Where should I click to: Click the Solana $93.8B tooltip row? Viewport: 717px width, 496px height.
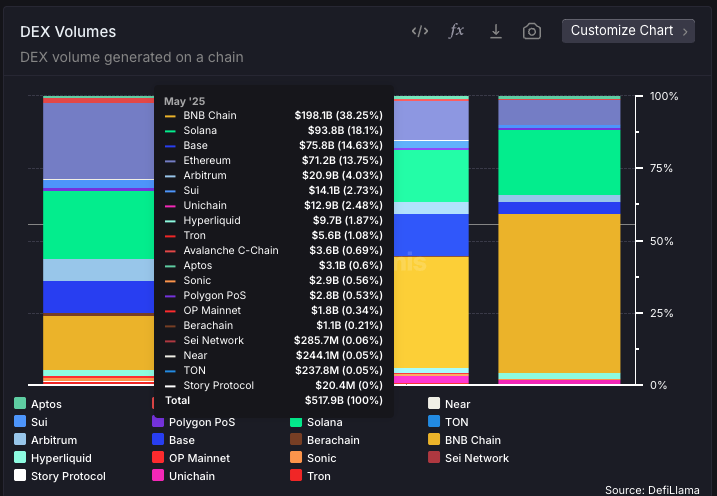pyautogui.click(x=273, y=130)
